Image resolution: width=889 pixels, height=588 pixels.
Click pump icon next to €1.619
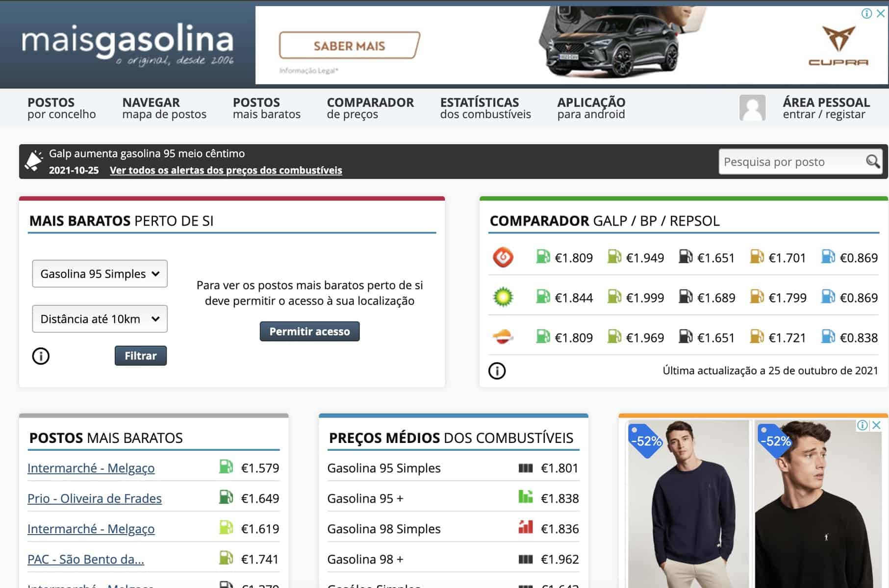(x=226, y=527)
